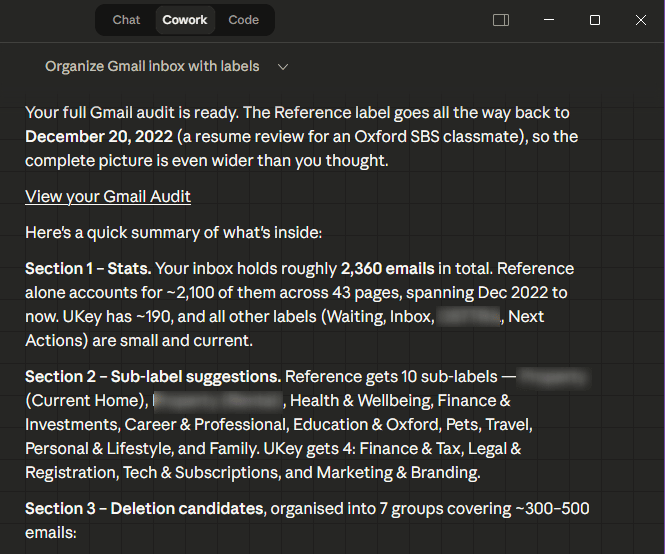Screen dimensions: 665x554
Task: Click the 'Section 1 – Stats.' heading
Action: (x=88, y=268)
